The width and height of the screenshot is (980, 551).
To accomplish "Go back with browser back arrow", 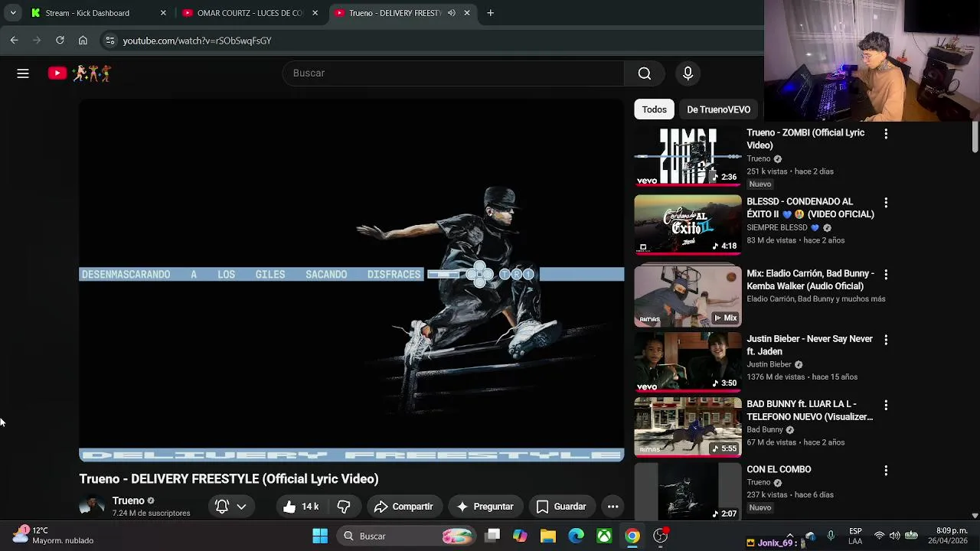I will tap(14, 41).
